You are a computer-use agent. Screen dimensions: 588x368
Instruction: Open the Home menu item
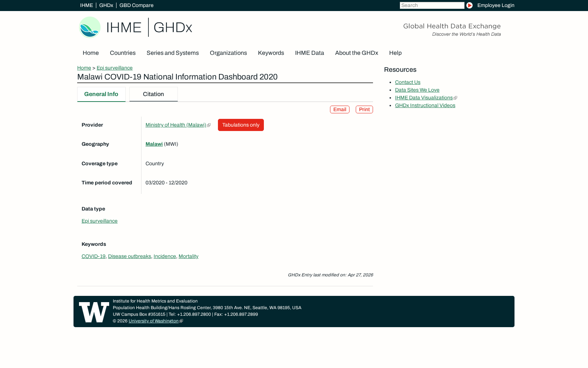[x=91, y=53]
